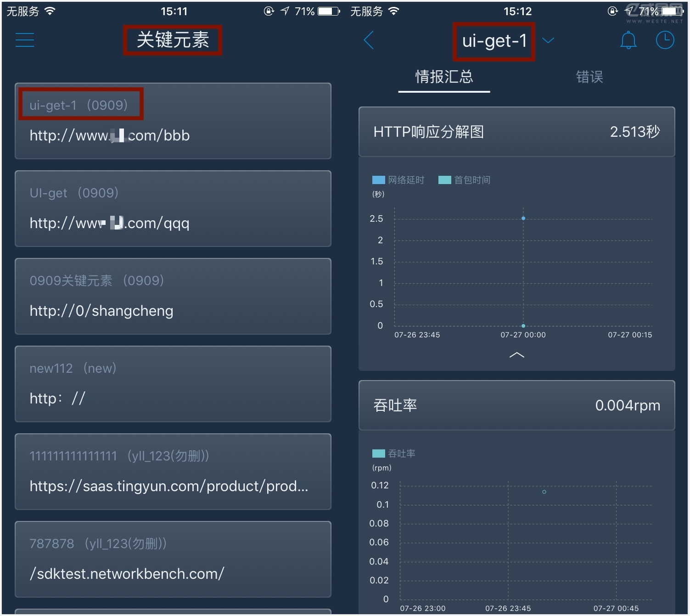
Task: Open the alerts bell icon
Action: [628, 40]
